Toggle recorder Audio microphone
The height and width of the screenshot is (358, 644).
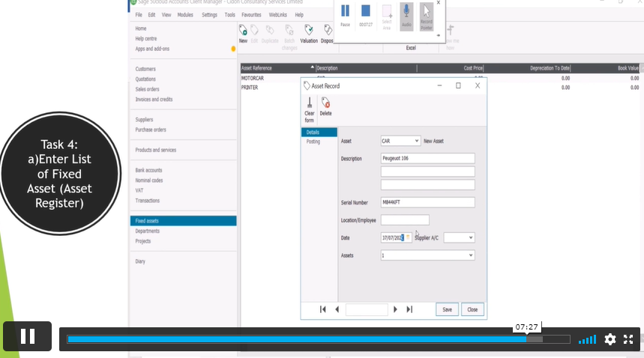(x=406, y=16)
